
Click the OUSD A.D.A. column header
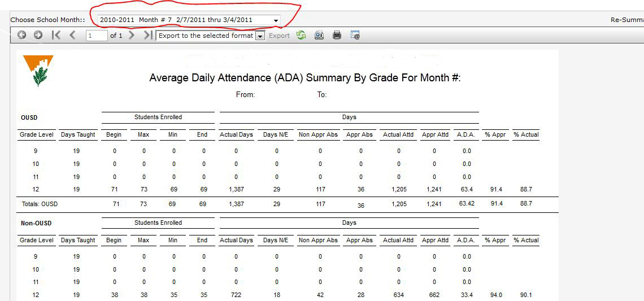pos(465,134)
